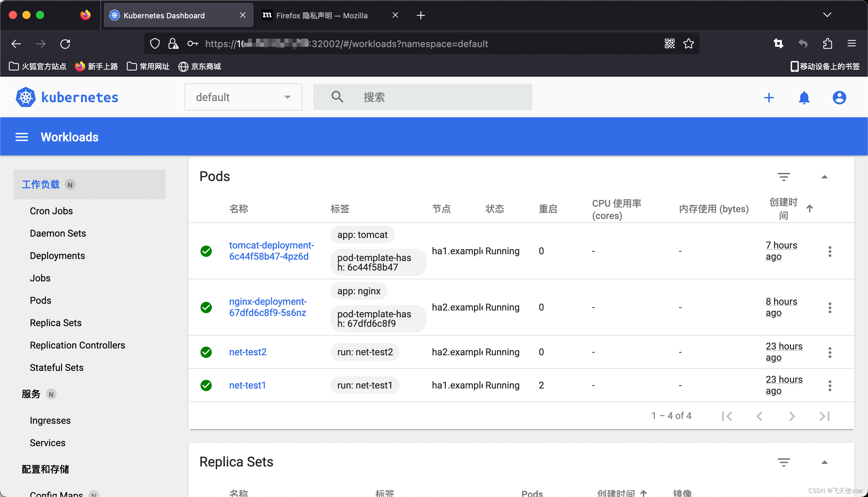The image size is (868, 497).
Task: Open the 火狐官方站点 bookmarks folder
Action: [x=38, y=66]
